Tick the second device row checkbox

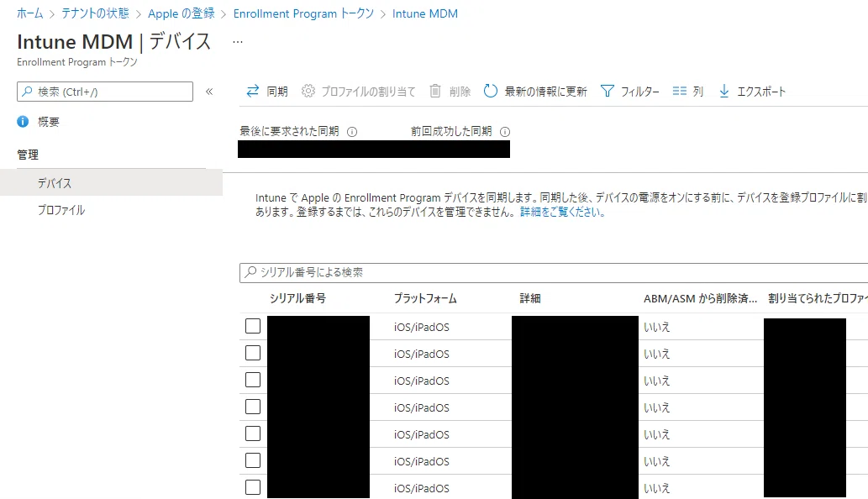tap(253, 353)
